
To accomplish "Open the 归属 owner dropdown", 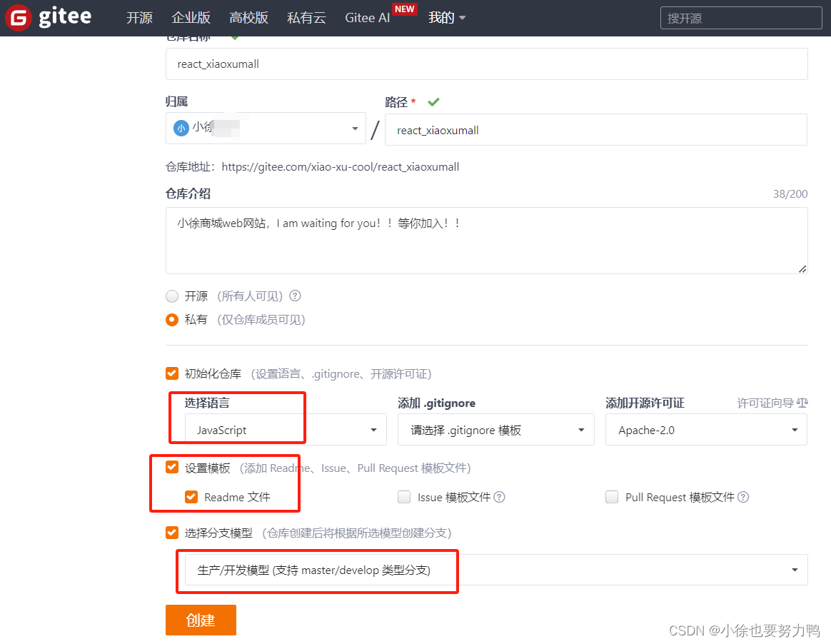I will click(x=266, y=128).
